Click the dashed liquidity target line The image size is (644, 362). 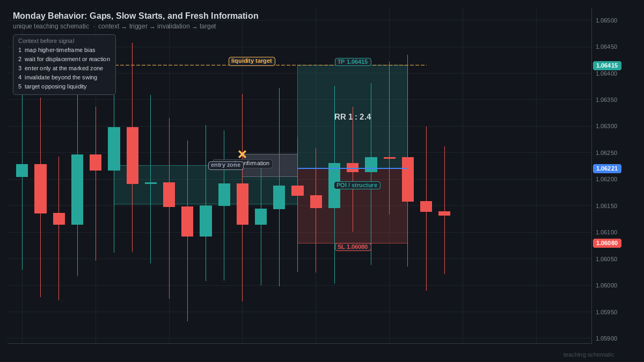tap(271, 65)
